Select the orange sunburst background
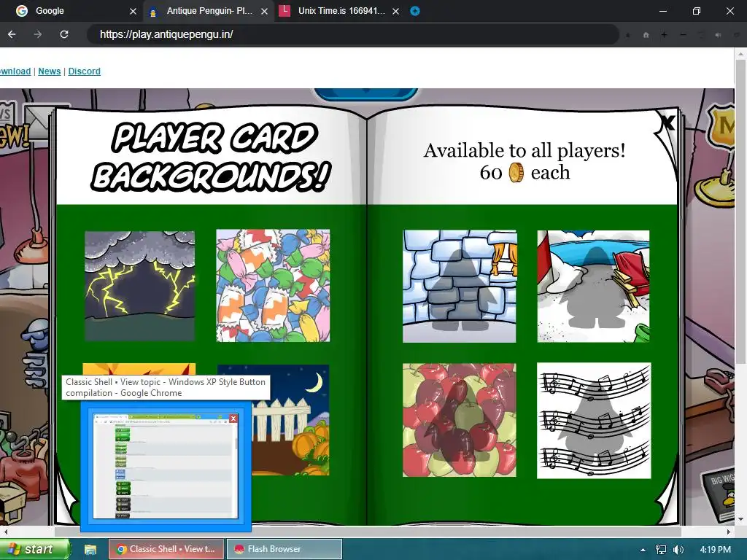This screenshot has width=747, height=560. 139,369
